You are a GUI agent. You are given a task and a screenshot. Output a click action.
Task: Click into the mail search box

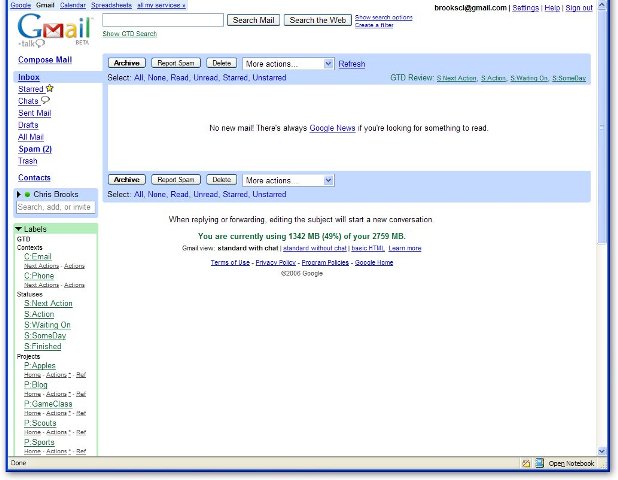click(x=163, y=20)
